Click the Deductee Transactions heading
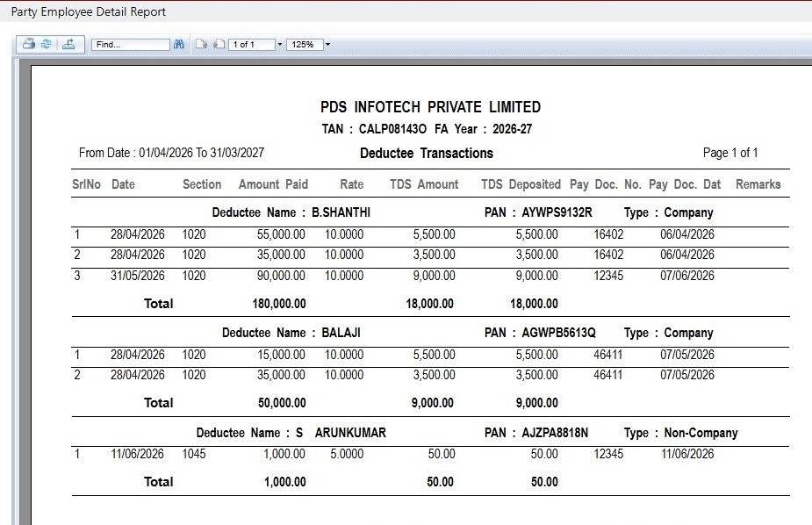This screenshot has height=525, width=812. (x=427, y=154)
